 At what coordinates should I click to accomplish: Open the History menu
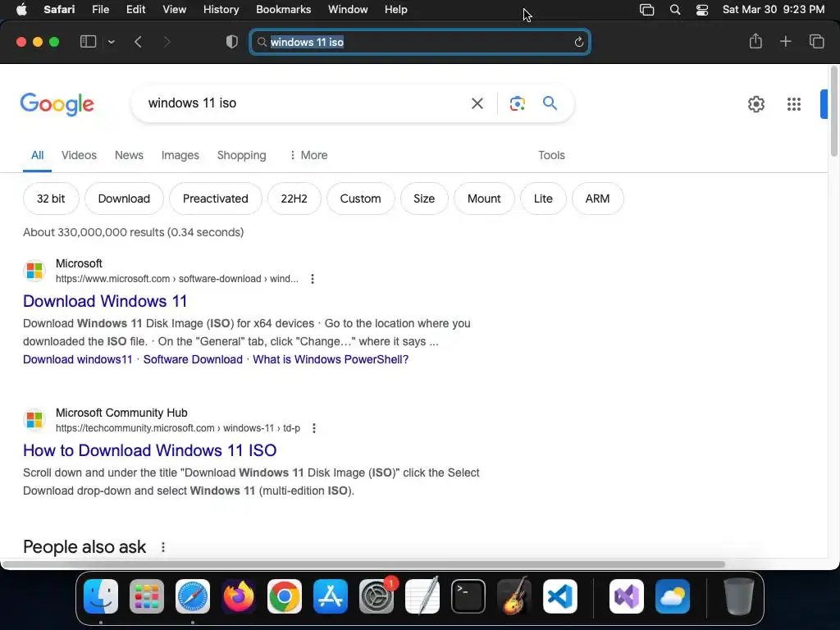221,9
